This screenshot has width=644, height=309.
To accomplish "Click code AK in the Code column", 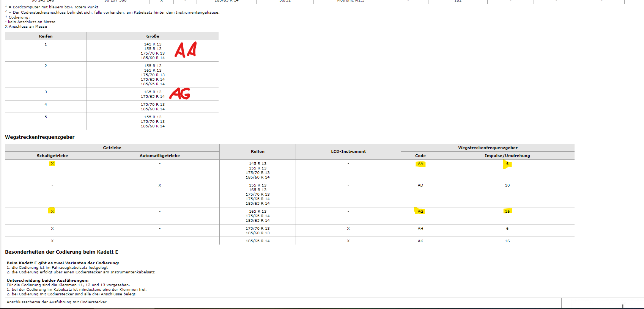I will 420,241.
